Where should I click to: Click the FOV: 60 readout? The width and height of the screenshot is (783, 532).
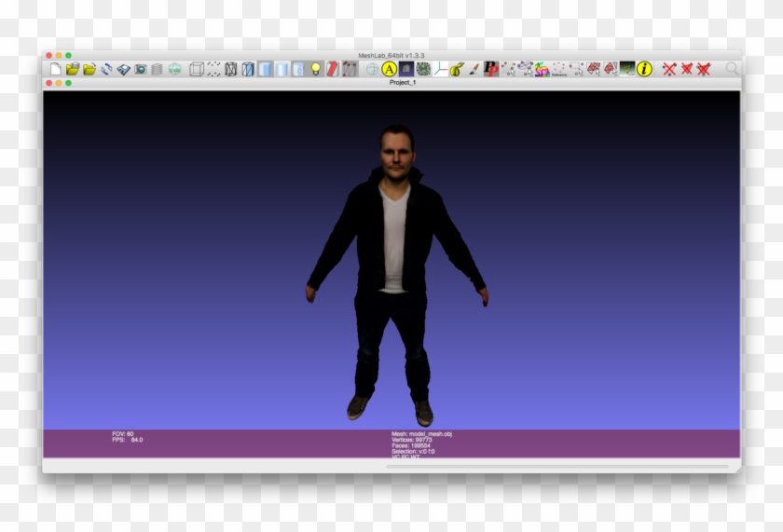123,434
